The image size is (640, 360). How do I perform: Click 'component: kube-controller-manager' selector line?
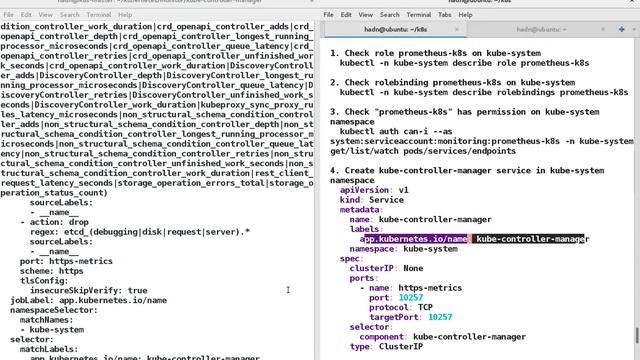click(x=442, y=337)
